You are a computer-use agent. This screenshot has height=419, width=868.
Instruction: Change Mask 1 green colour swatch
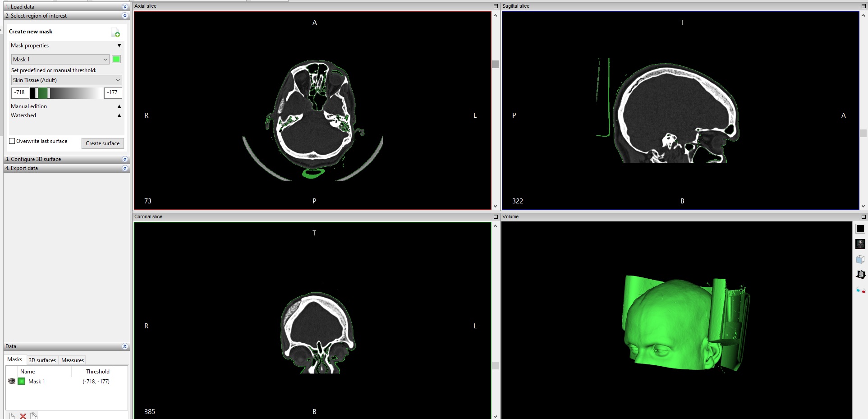point(116,60)
